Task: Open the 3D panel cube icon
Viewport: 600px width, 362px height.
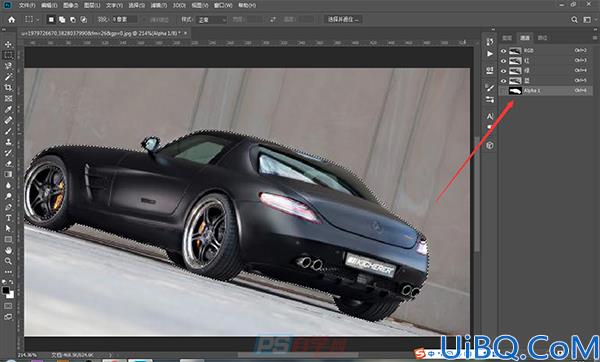Action: click(x=490, y=145)
